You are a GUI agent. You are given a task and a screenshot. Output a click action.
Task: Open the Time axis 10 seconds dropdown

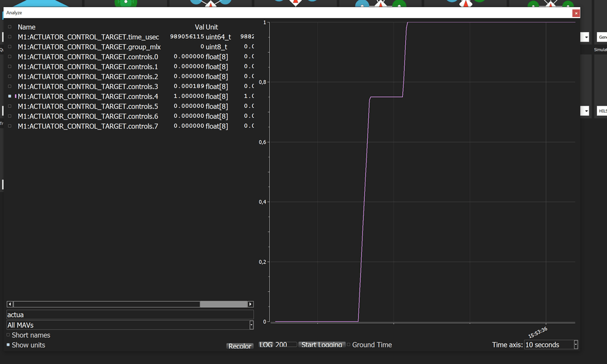coord(551,345)
